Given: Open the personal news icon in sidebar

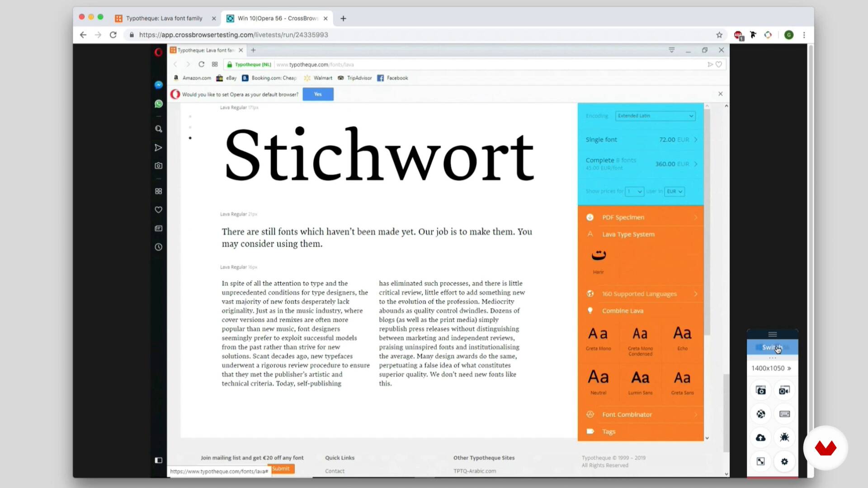Looking at the screenshot, I should pyautogui.click(x=158, y=229).
